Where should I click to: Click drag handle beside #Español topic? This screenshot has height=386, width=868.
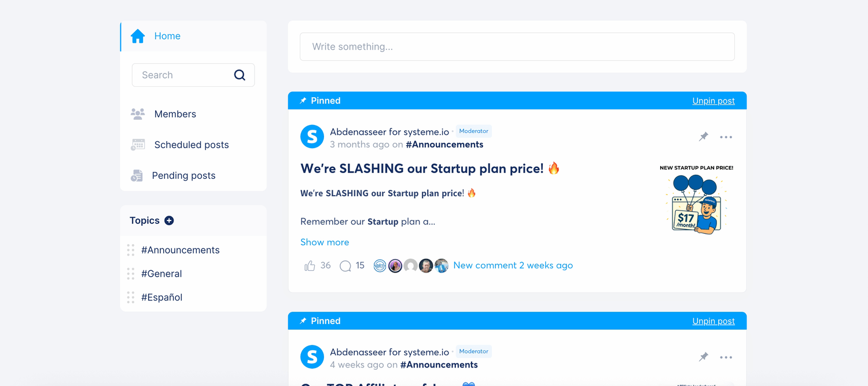point(131,297)
